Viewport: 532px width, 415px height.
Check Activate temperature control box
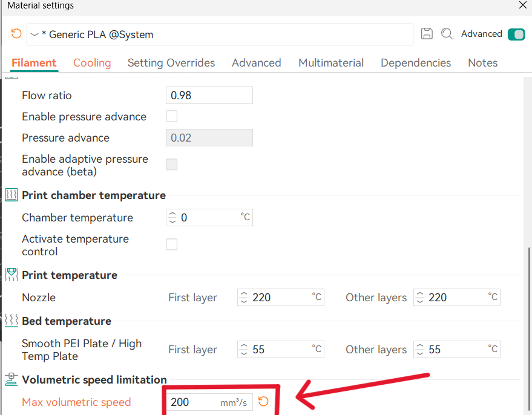[x=172, y=244]
